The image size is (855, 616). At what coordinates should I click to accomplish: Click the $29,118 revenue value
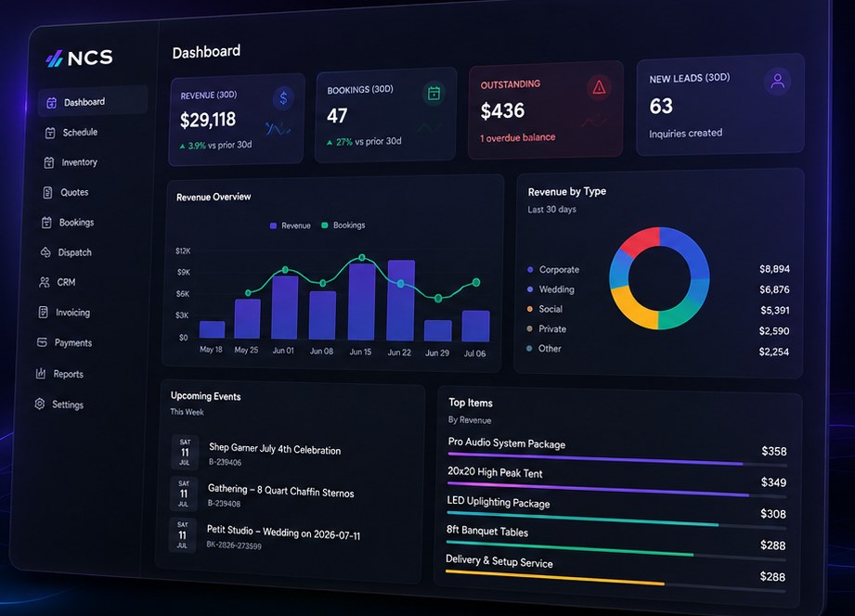[208, 120]
